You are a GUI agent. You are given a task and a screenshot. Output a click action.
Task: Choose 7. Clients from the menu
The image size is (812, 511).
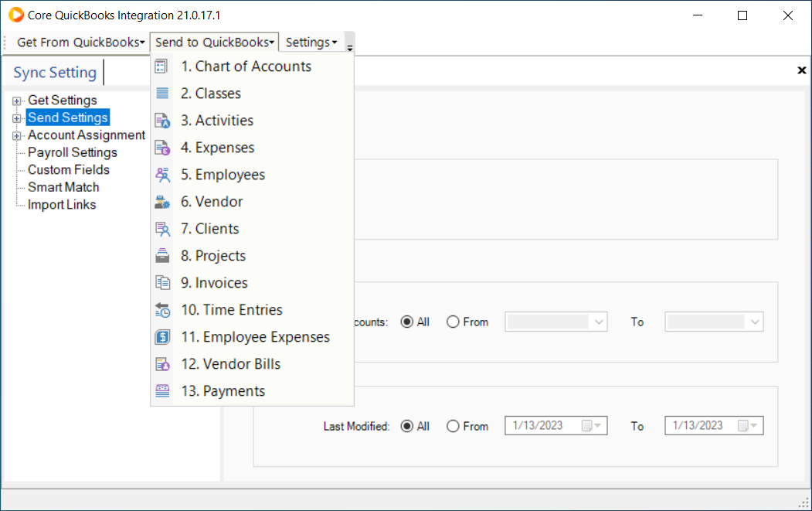(252, 229)
